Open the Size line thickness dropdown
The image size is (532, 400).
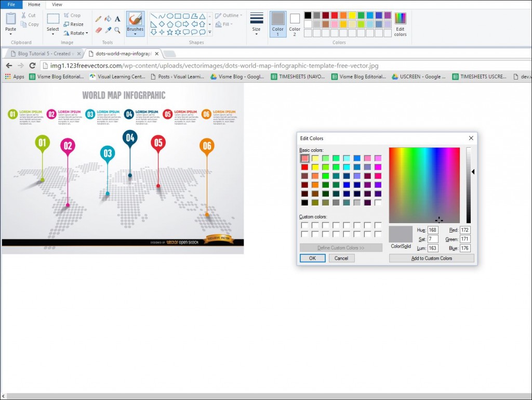click(x=256, y=24)
